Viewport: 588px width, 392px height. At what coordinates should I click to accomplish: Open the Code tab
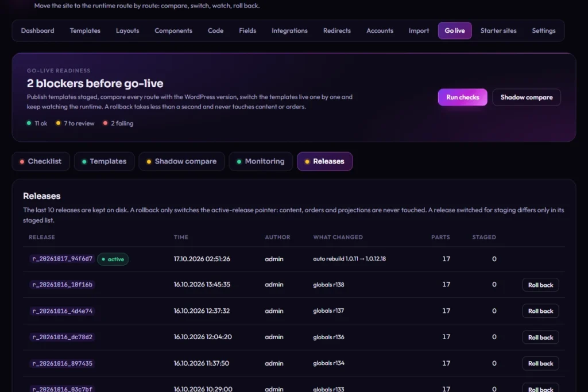(x=216, y=31)
